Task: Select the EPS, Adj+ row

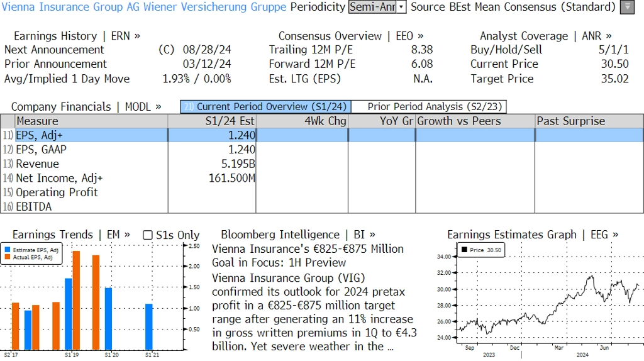Action: click(x=322, y=135)
